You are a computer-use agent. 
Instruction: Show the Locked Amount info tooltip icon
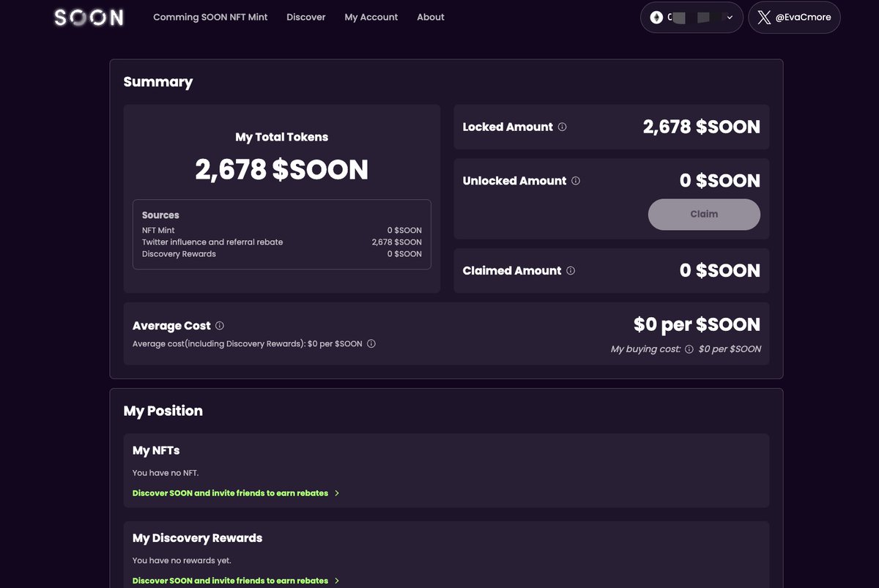(563, 127)
